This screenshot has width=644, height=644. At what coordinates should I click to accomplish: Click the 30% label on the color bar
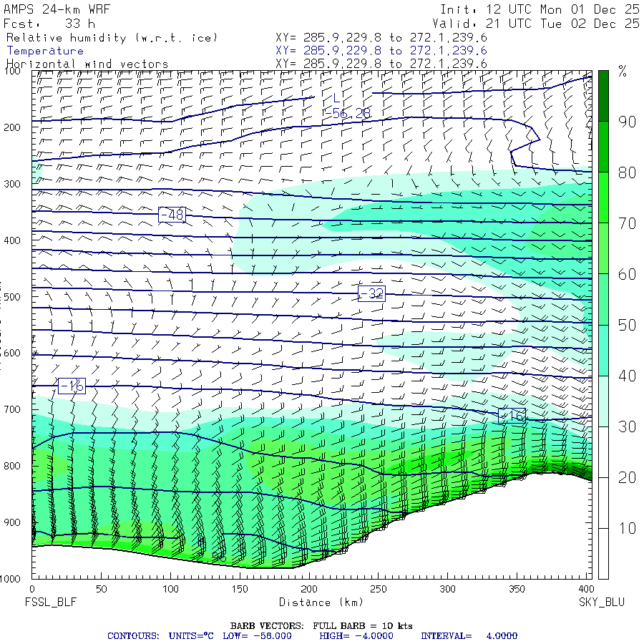(x=627, y=426)
